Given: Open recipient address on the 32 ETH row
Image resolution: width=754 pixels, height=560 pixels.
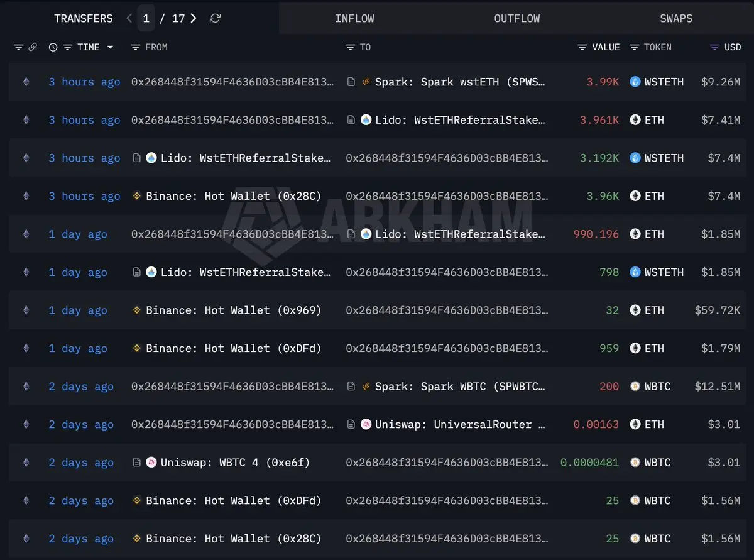Looking at the screenshot, I should click(x=447, y=310).
